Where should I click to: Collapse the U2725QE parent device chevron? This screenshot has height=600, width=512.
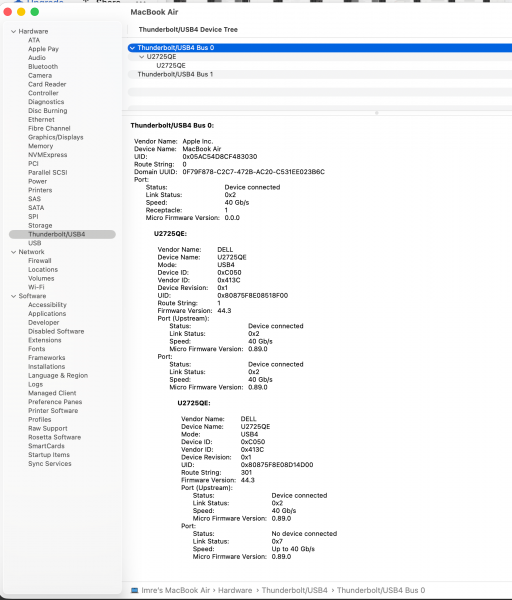(x=142, y=57)
